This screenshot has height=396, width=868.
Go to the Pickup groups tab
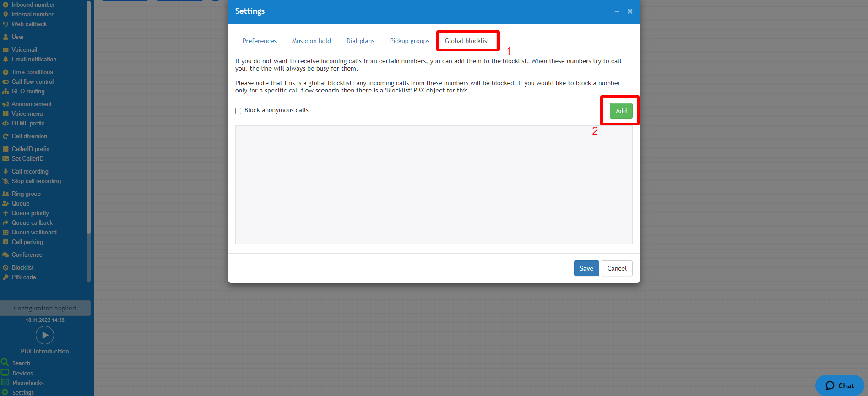pos(409,41)
